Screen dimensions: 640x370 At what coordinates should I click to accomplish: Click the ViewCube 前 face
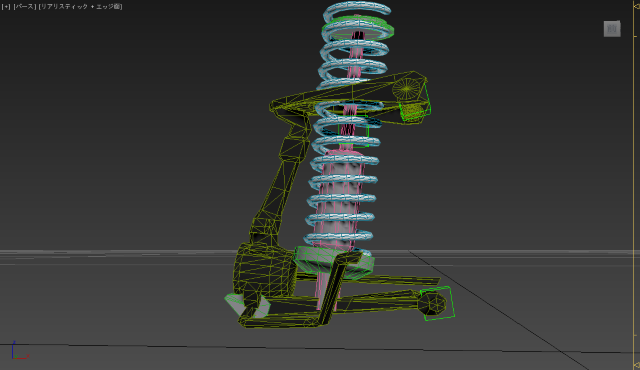click(x=612, y=29)
